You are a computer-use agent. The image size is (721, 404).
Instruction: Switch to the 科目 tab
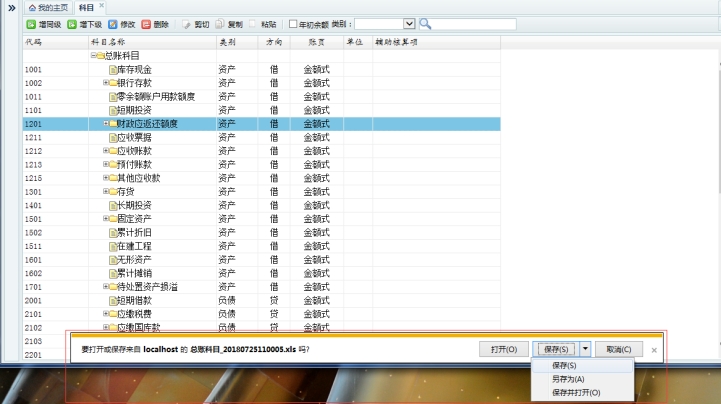(x=86, y=7)
